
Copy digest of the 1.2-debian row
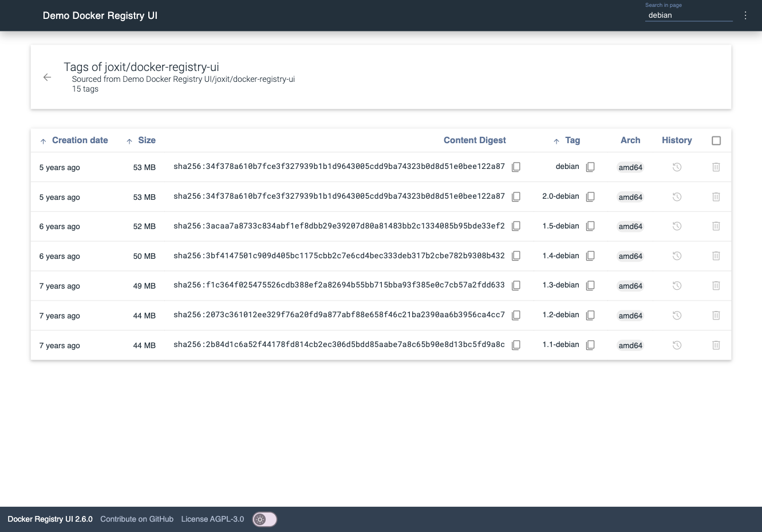click(516, 315)
